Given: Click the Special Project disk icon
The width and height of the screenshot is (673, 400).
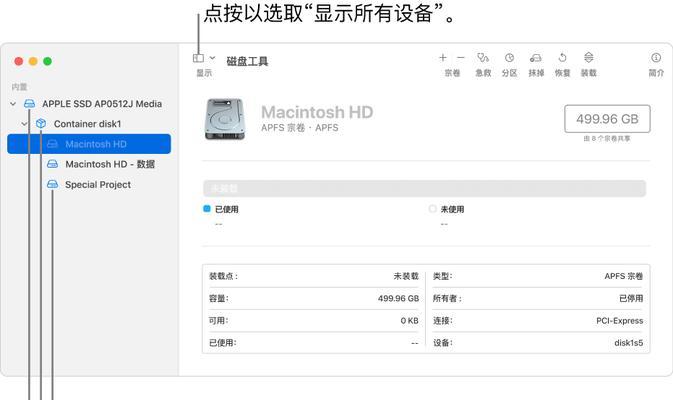Looking at the screenshot, I should (52, 185).
